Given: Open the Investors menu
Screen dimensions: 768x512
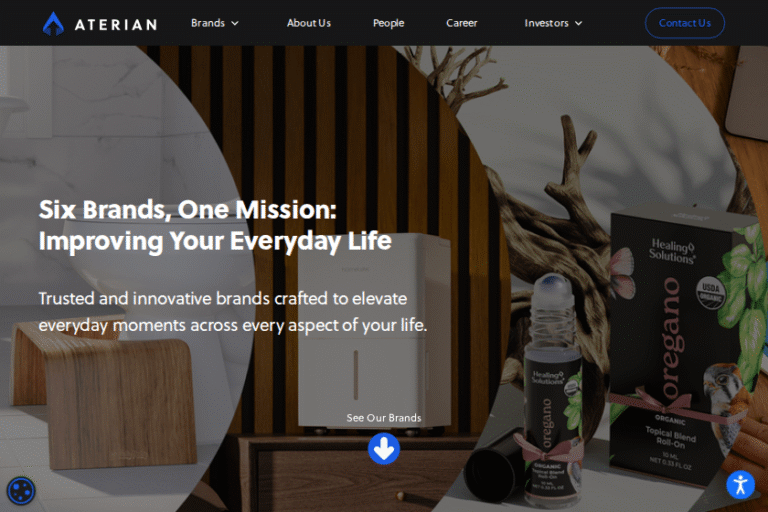Looking at the screenshot, I should pyautogui.click(x=547, y=23).
